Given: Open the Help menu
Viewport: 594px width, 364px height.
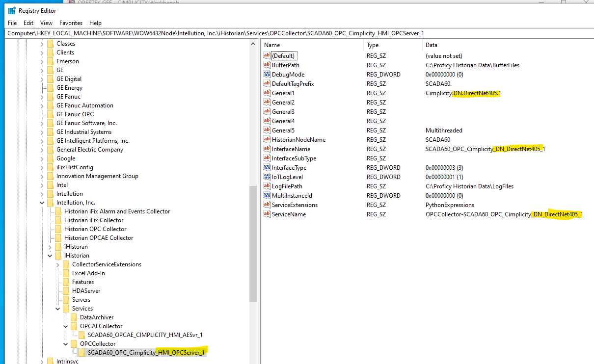Looking at the screenshot, I should (95, 23).
